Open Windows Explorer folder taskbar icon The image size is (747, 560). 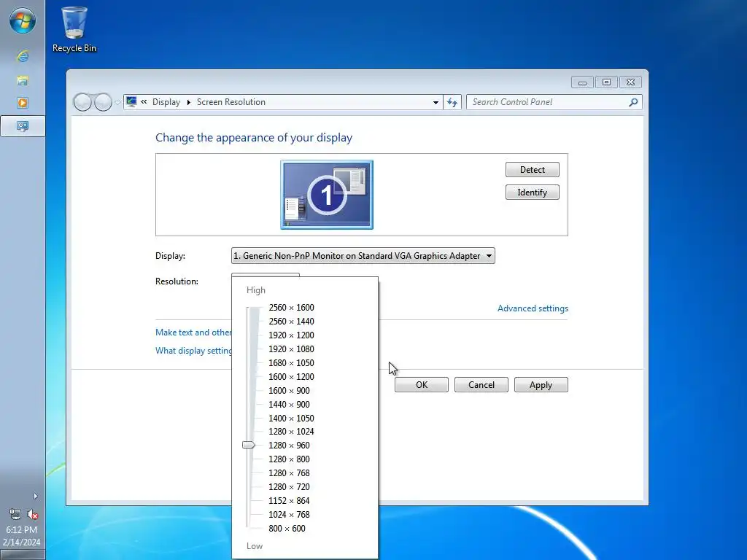[23, 80]
